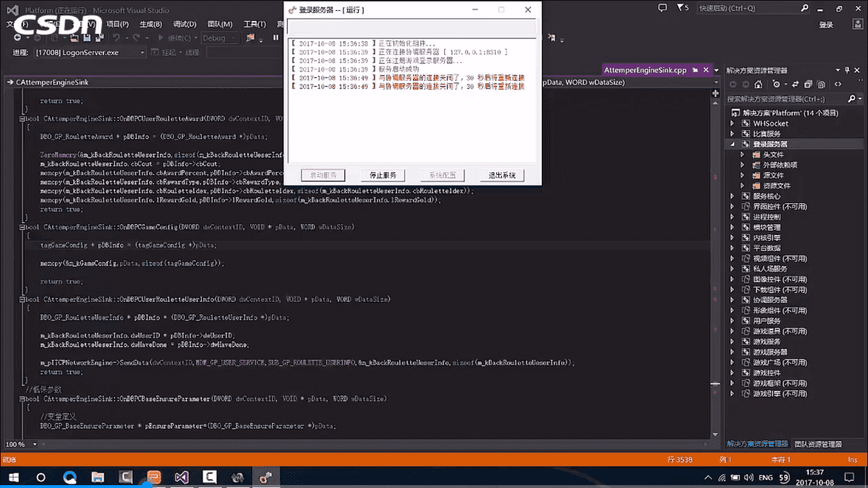Click the Home icon in Solution Explorer toolbar
Viewport: 868px width, 488px height.
point(758,84)
